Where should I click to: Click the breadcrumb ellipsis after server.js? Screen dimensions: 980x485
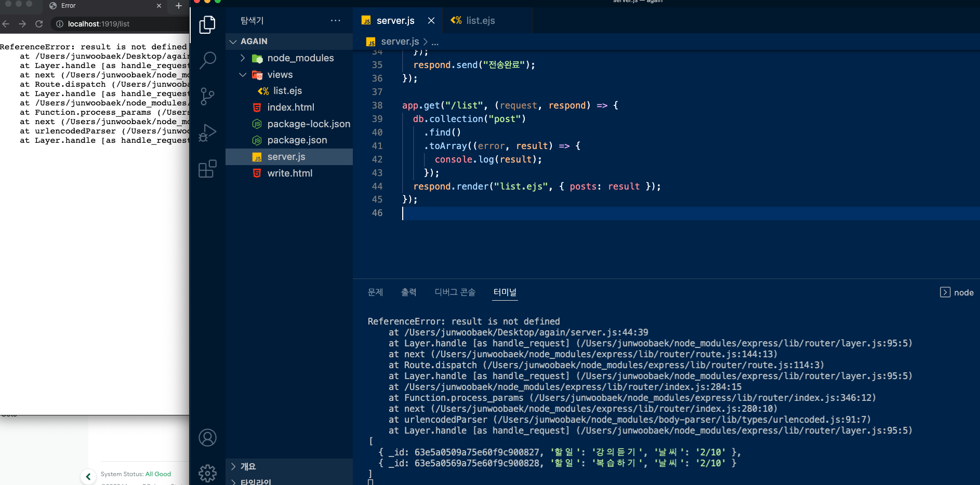[435, 42]
